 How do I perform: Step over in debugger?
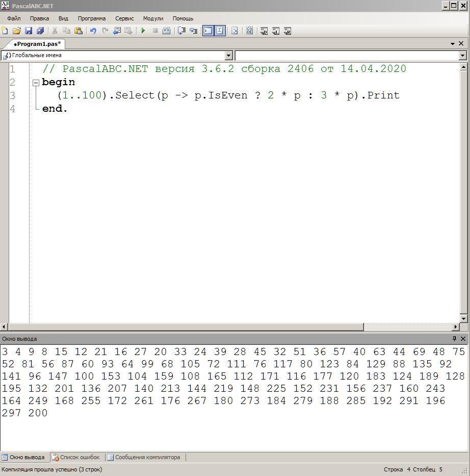181,31
